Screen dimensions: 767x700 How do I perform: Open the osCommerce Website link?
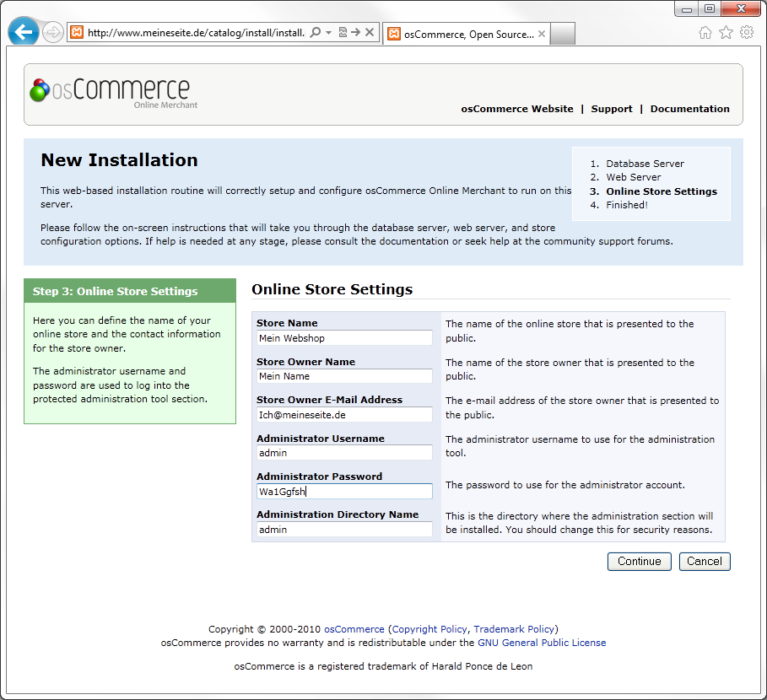click(x=516, y=109)
